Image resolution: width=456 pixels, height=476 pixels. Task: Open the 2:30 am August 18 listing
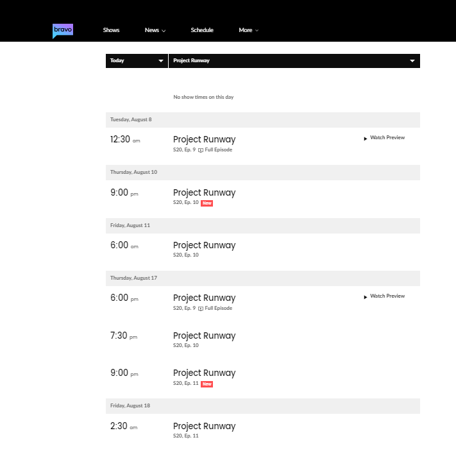pos(205,426)
